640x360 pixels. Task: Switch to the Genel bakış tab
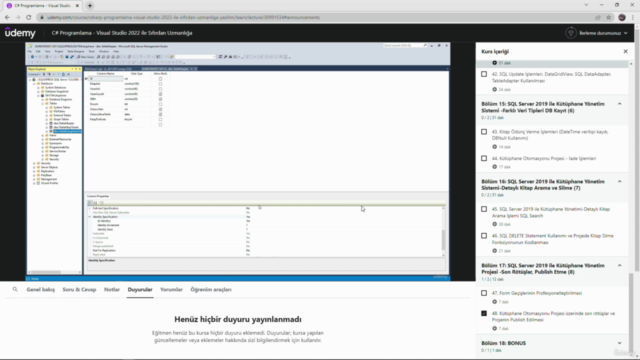coord(40,289)
